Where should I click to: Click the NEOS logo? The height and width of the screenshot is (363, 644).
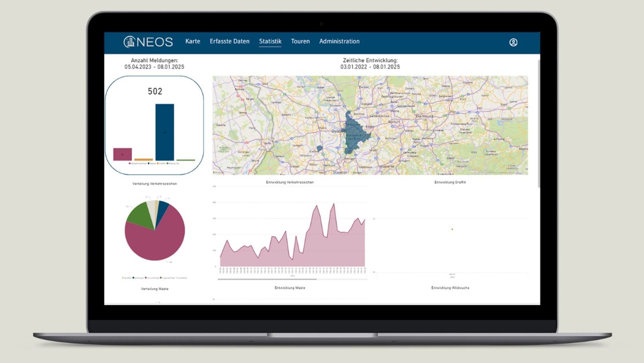coord(148,42)
